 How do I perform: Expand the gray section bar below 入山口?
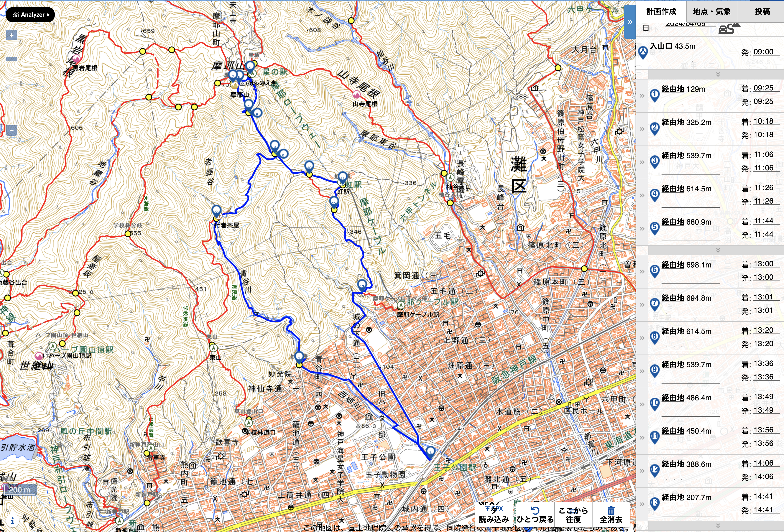(x=718, y=74)
